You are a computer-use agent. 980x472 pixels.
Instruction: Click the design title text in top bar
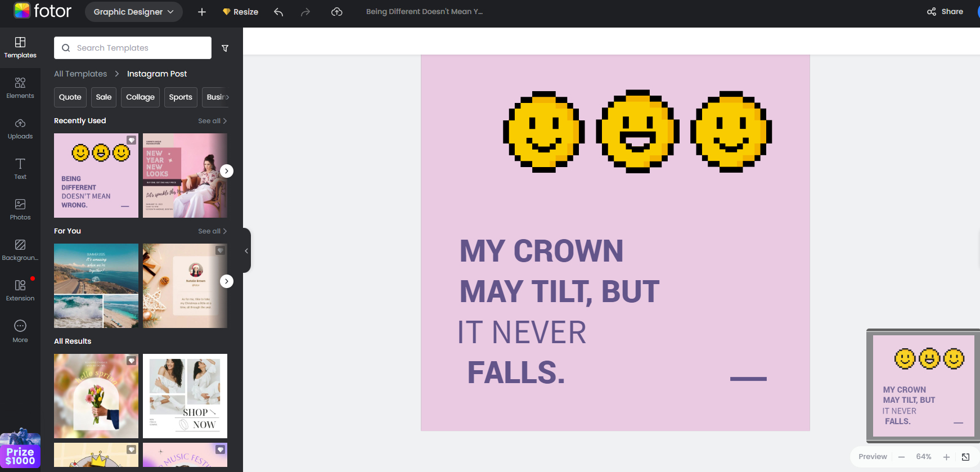[424, 11]
